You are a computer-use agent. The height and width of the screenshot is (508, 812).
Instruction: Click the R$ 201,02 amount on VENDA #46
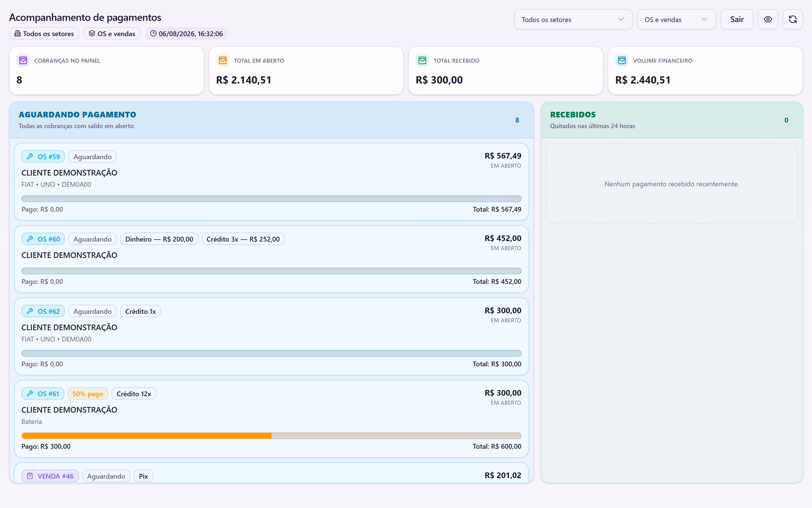coord(503,475)
